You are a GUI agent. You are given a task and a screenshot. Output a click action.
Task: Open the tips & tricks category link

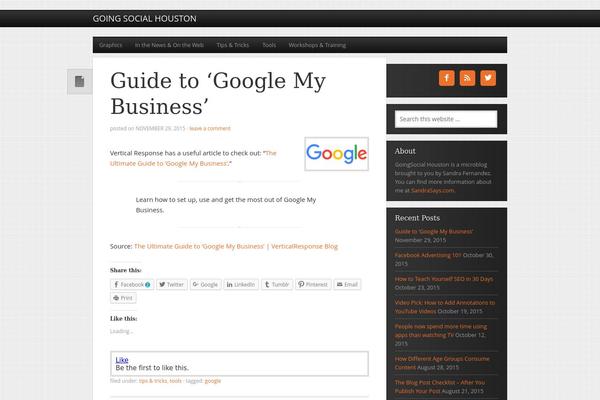coord(153,381)
